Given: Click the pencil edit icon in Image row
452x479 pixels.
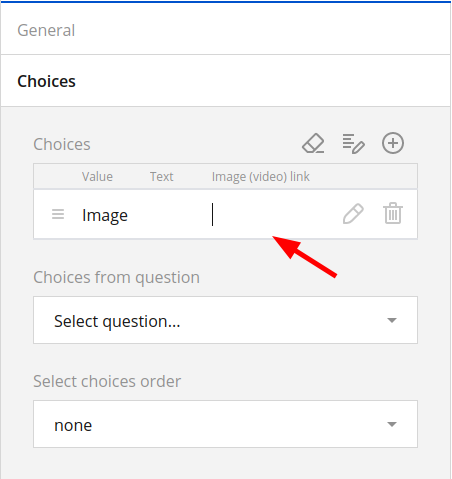Looking at the screenshot, I should [x=353, y=214].
